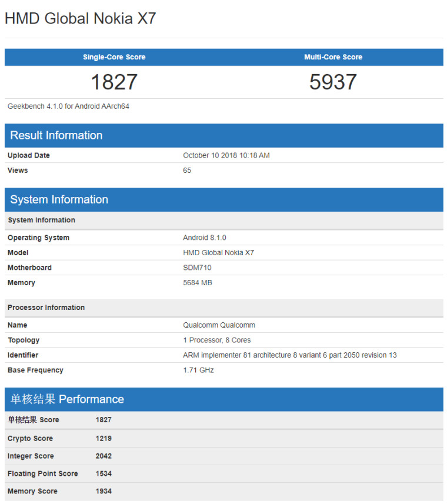Click the Crypto Score value 1219
447x504 pixels.
pos(104,439)
